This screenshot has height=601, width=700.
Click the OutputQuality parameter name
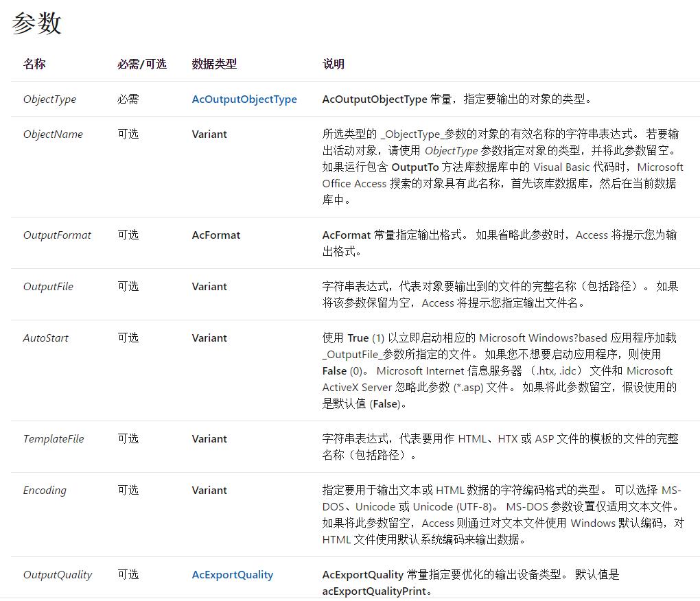(x=57, y=574)
